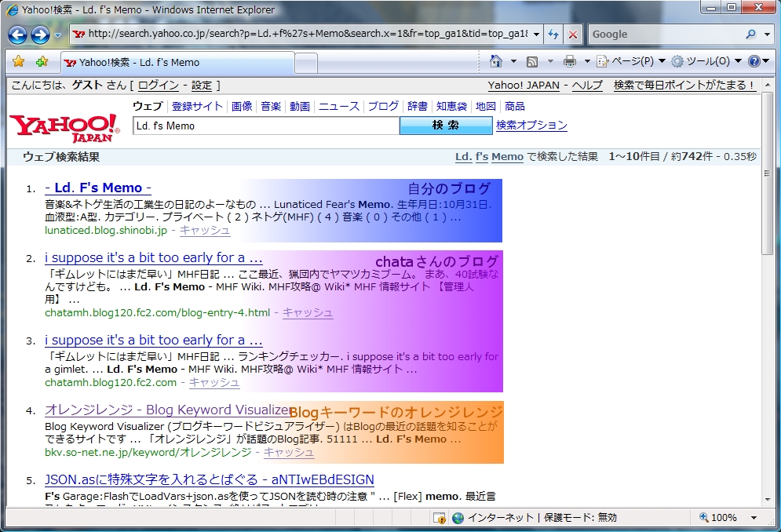
Task: Open the Favorites Center star icon
Action: pos(18,61)
